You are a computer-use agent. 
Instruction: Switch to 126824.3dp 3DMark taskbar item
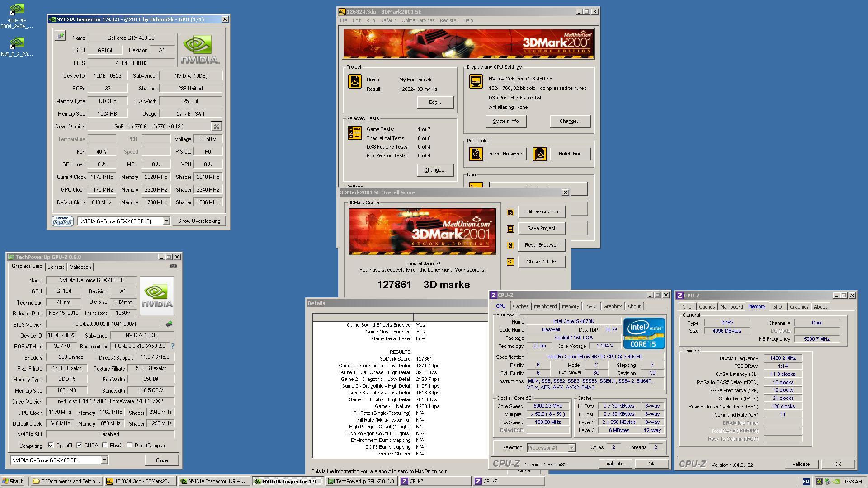click(x=140, y=481)
